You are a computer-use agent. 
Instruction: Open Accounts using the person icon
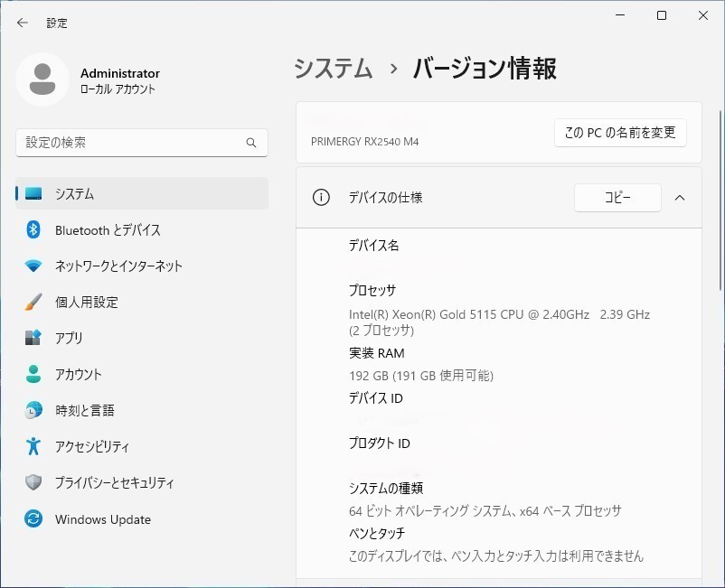click(x=33, y=374)
